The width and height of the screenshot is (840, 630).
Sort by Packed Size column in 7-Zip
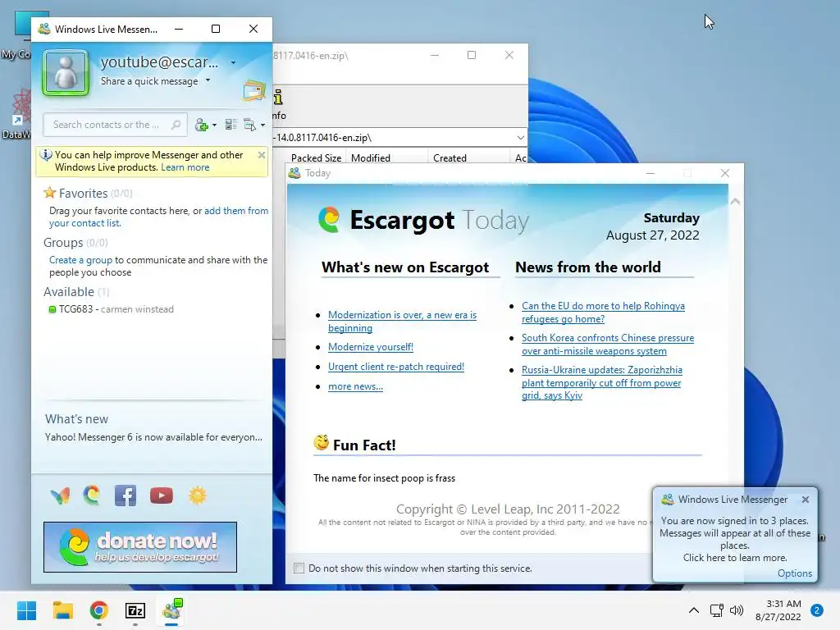pyautogui.click(x=316, y=158)
